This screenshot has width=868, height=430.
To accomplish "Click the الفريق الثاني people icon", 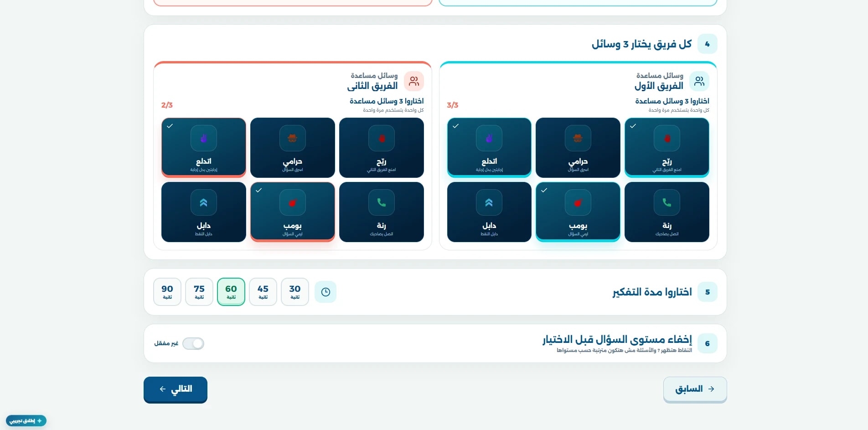I will (x=414, y=81).
